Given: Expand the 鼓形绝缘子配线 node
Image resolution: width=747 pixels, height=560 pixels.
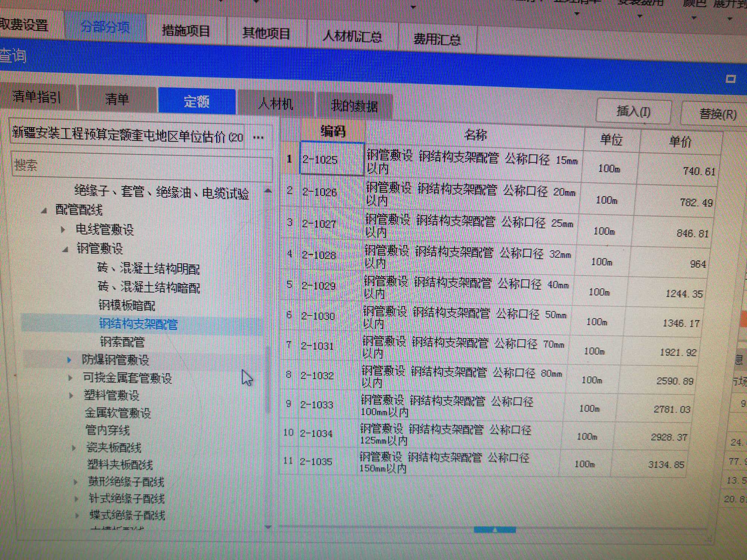Looking at the screenshot, I should click(x=75, y=482).
